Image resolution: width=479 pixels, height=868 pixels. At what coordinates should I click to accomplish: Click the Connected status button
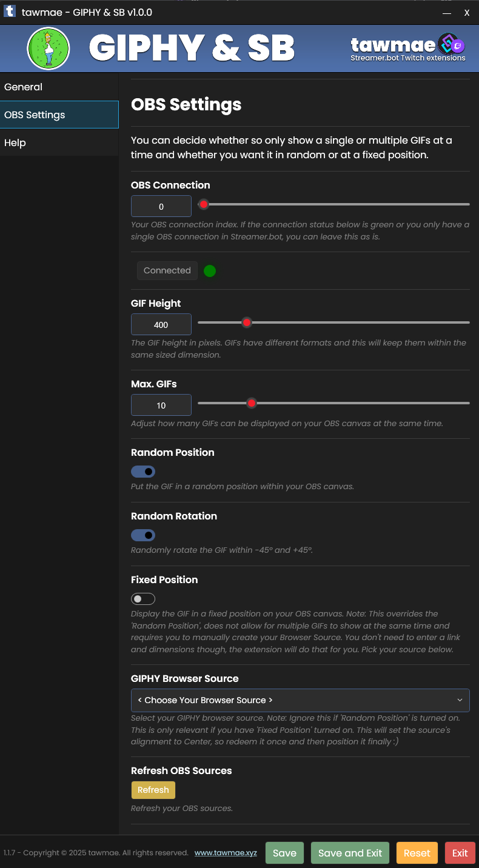(x=167, y=271)
